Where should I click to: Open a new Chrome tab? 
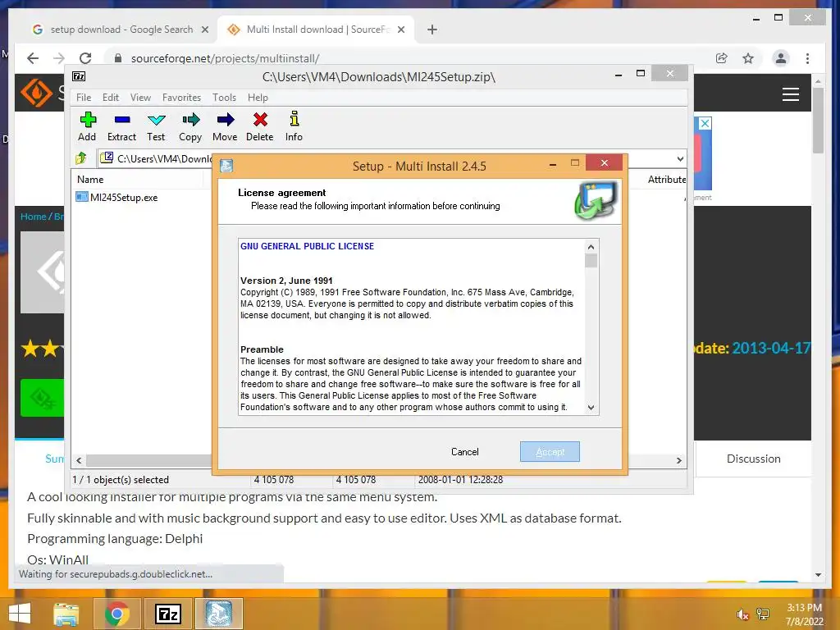431,30
